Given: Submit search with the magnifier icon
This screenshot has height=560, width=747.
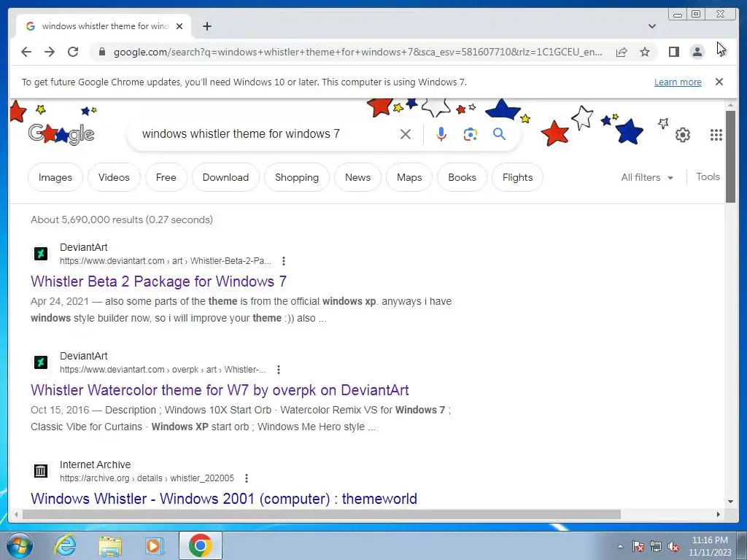Looking at the screenshot, I should coord(499,134).
